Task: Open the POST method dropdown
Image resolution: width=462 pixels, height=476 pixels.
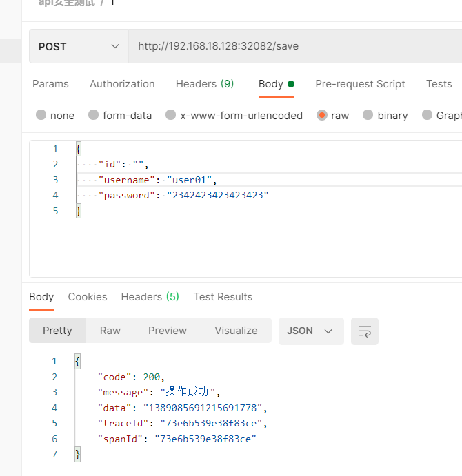Action: [x=79, y=46]
